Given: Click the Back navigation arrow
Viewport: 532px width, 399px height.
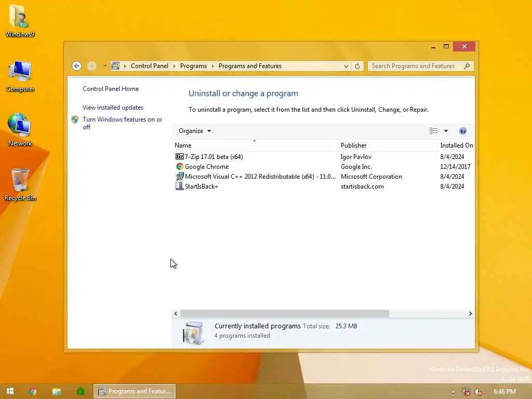Looking at the screenshot, I should point(77,66).
